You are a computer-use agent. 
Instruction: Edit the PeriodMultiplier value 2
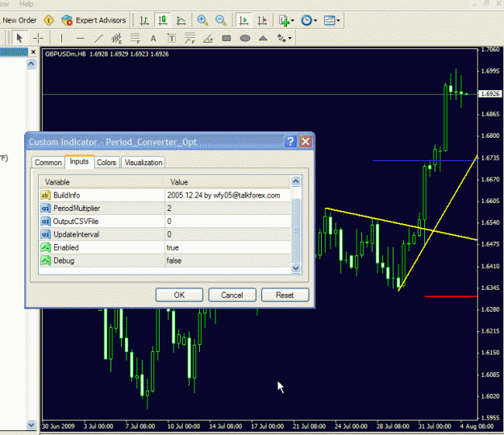pyautogui.click(x=227, y=209)
